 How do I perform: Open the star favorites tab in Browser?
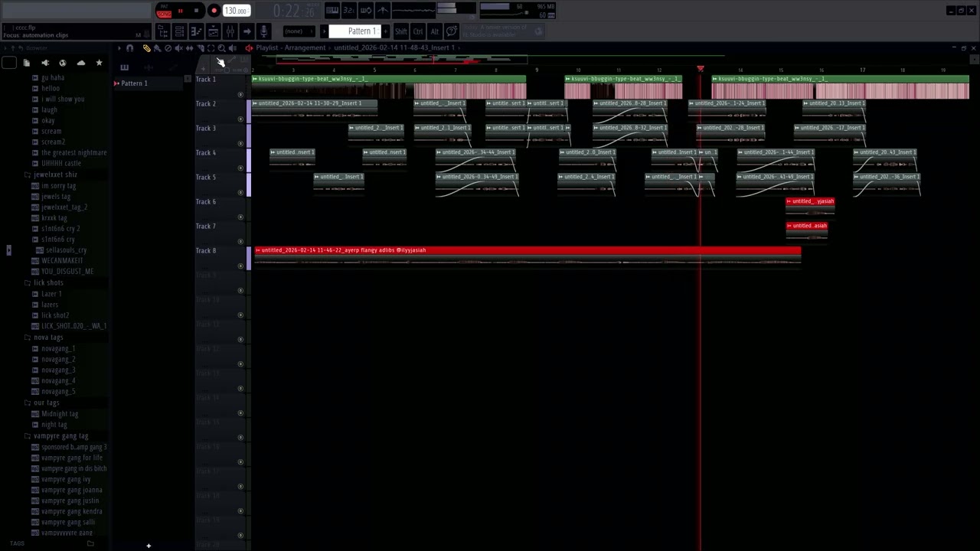[x=99, y=63]
